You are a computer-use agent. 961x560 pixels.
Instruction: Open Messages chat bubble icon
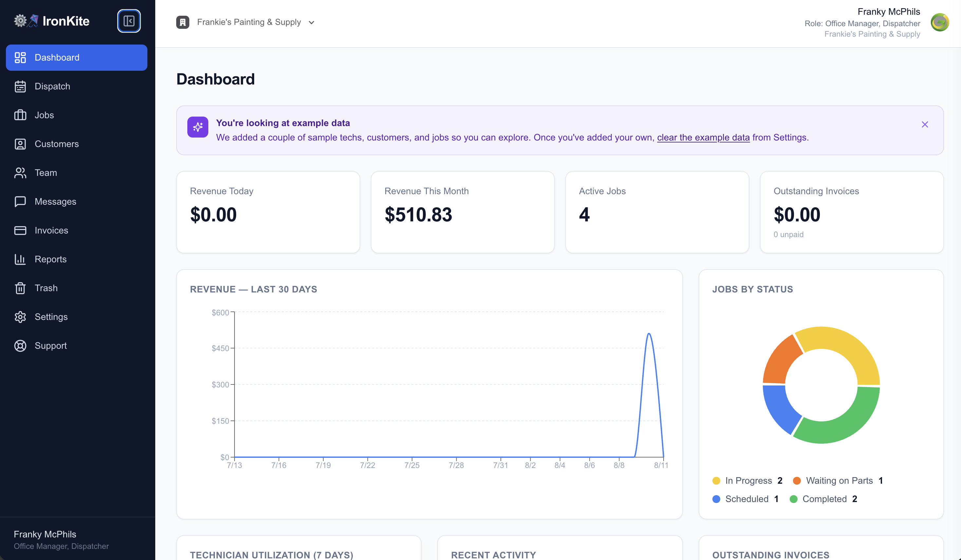coord(20,202)
